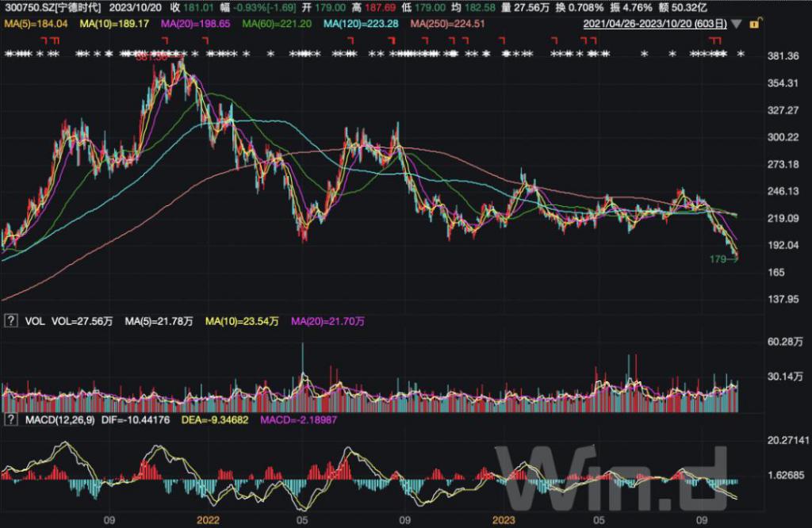
Task: Click the rightmost red event flag marker
Action: point(719,40)
